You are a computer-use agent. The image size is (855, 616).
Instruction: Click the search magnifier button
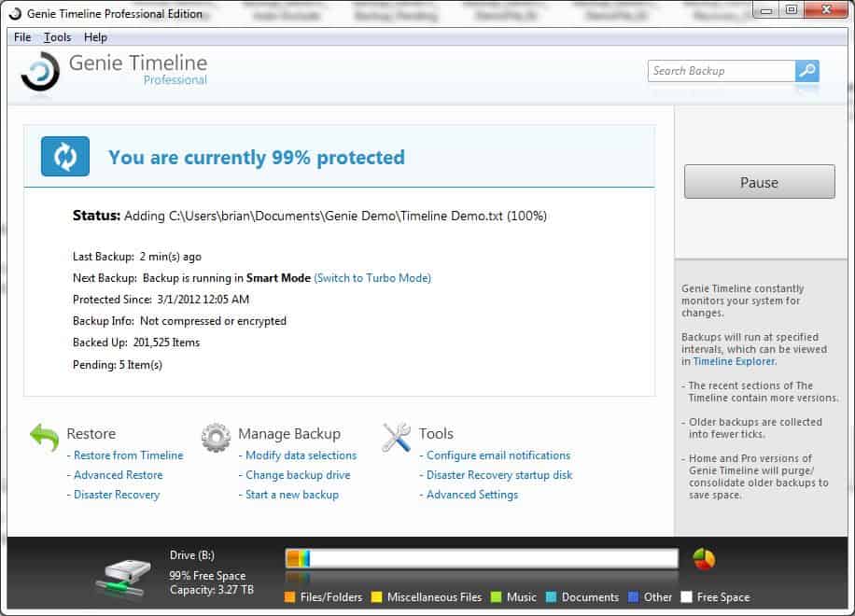[807, 71]
